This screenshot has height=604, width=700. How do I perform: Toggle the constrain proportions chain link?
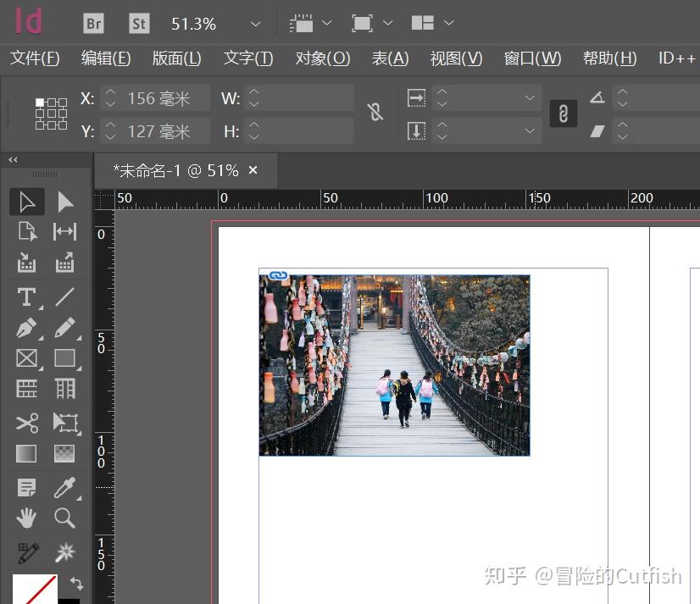click(x=375, y=112)
